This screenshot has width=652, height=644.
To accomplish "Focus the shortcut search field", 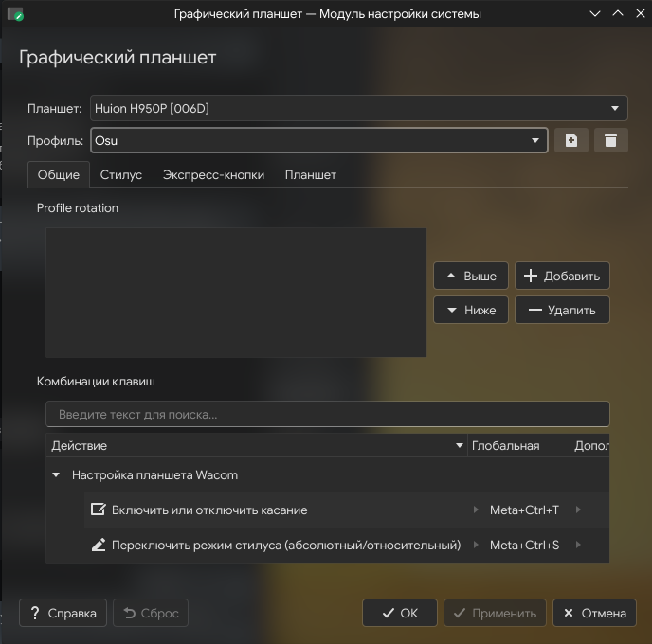I will 328,414.
